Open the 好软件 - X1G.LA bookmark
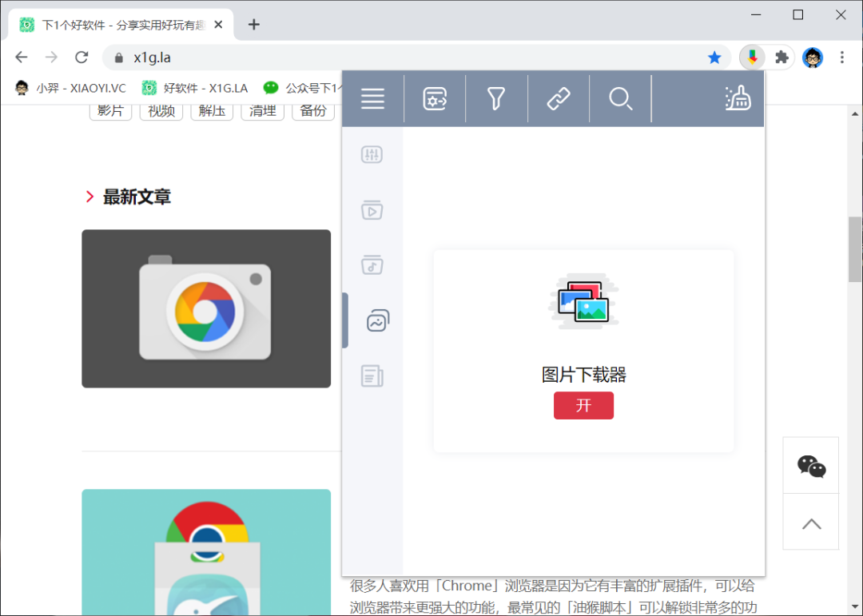Image resolution: width=863 pixels, height=616 pixels. pos(194,88)
